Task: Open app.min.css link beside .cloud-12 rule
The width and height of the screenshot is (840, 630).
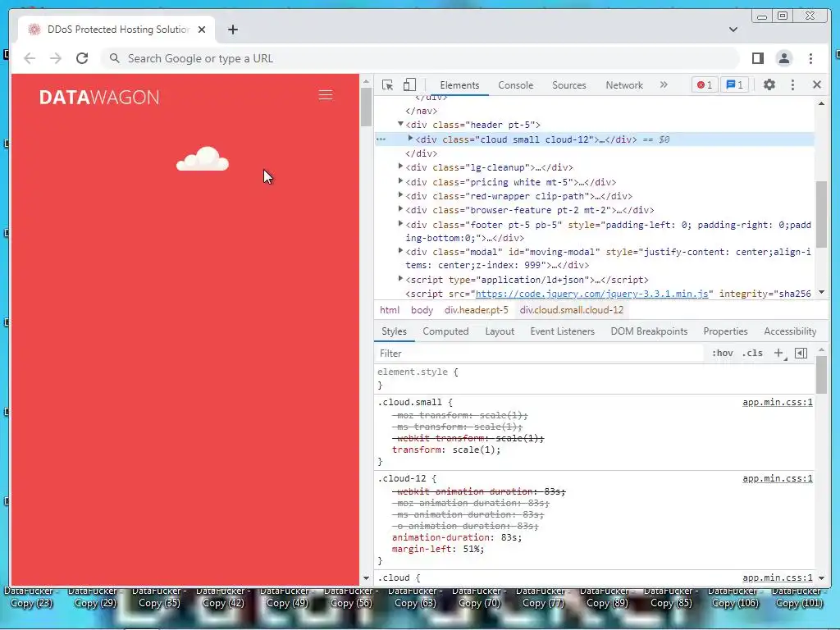Action: [x=778, y=478]
